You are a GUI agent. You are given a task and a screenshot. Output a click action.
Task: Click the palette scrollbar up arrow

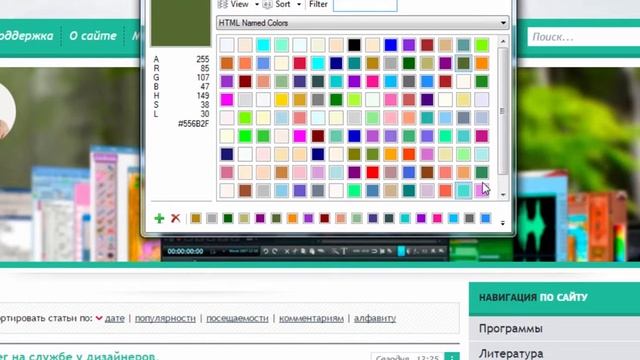pyautogui.click(x=503, y=41)
